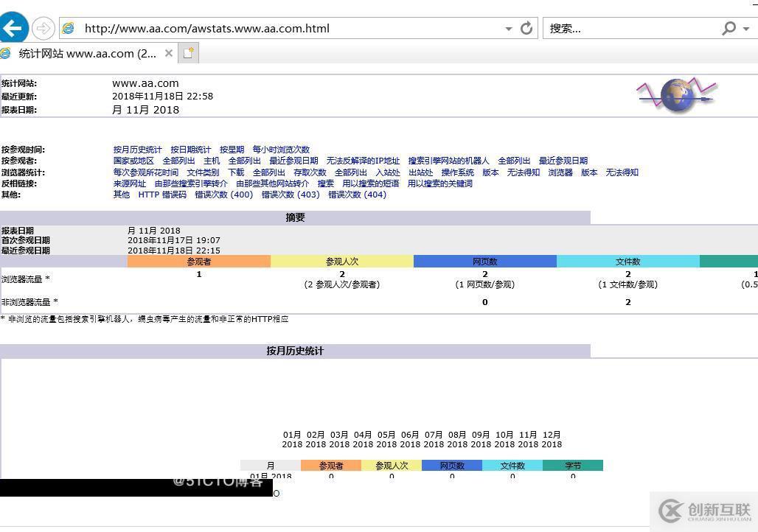Image resolution: width=758 pixels, height=532 pixels.
Task: Open a new browser tab
Action: pos(189,53)
